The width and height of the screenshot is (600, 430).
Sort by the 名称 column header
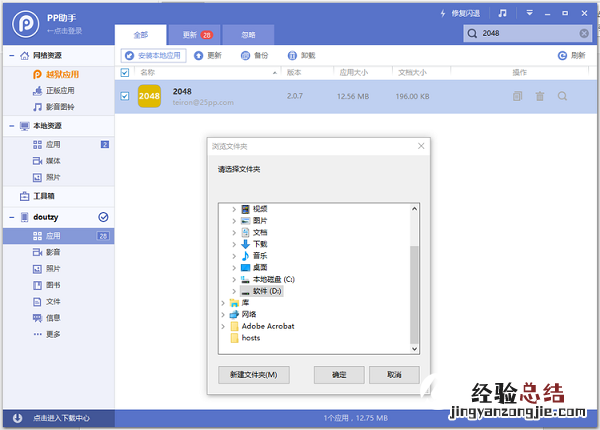[x=147, y=72]
